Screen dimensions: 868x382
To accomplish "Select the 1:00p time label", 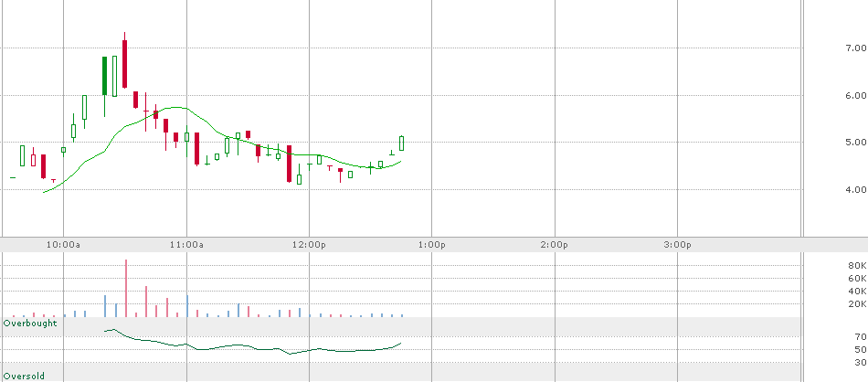I will (432, 245).
